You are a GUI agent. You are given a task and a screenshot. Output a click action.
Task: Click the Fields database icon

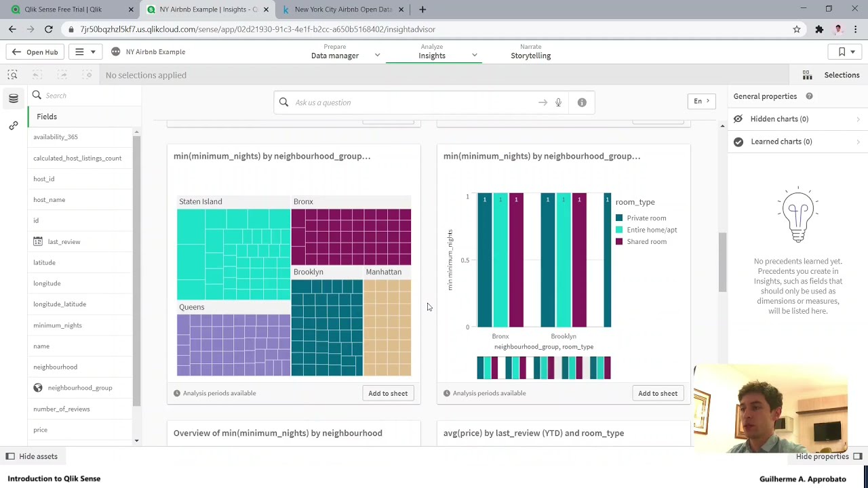click(14, 99)
